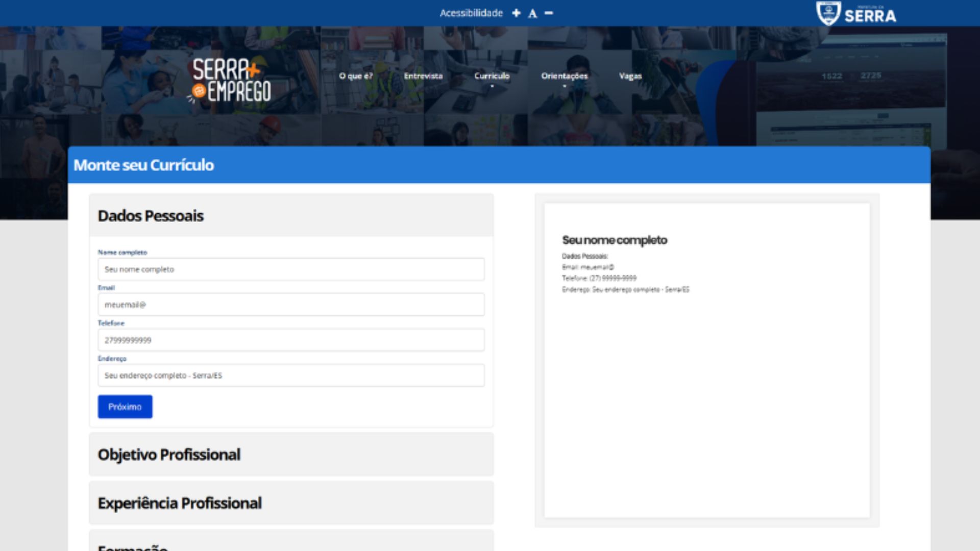Open the Orientações dropdown menu
Screen dimensions: 980x551
tap(564, 77)
